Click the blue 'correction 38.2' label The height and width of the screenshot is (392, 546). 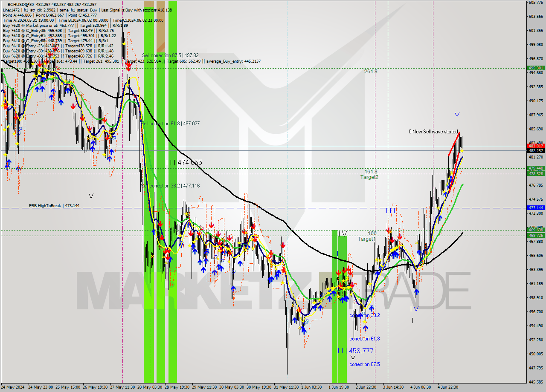pos(365,315)
